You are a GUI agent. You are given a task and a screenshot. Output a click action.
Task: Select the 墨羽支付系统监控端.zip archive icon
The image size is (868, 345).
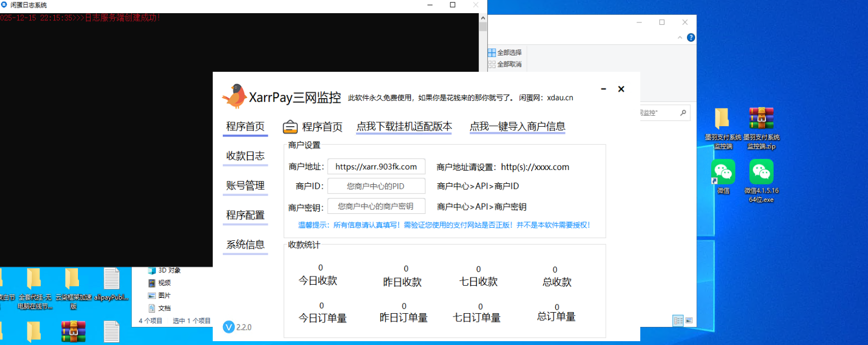point(762,118)
